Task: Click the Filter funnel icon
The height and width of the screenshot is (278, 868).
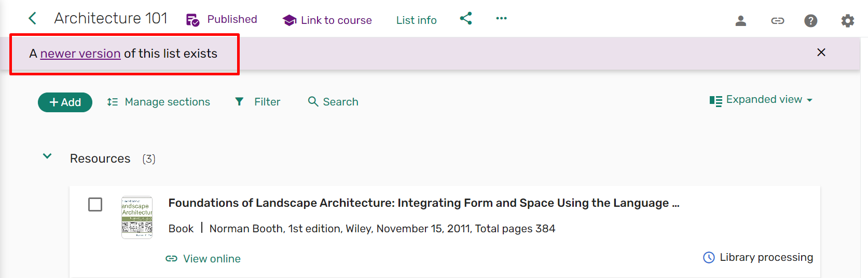Action: 239,101
